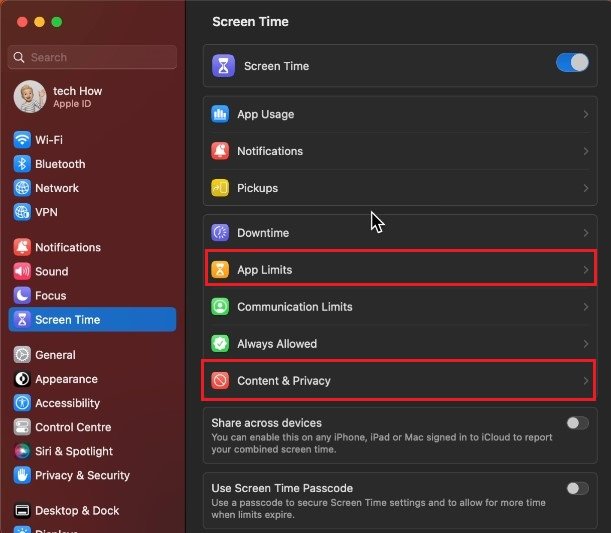Open Sound settings from sidebar
611x533 pixels.
coord(92,271)
